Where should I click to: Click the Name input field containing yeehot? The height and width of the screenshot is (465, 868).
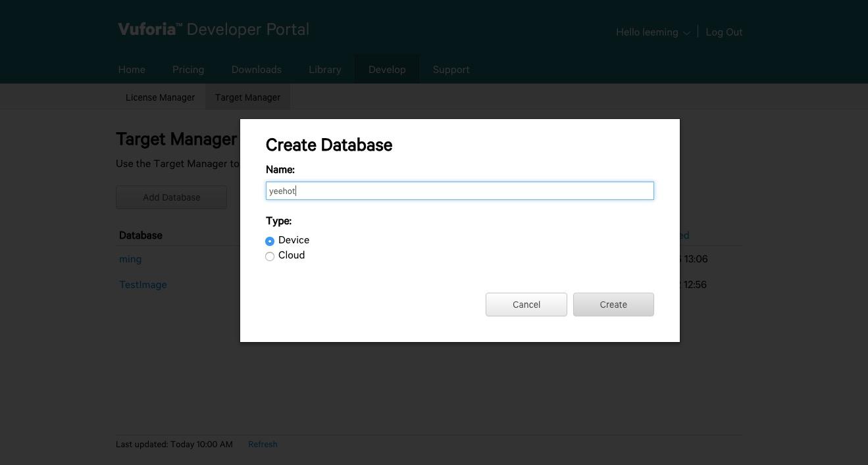click(x=459, y=191)
